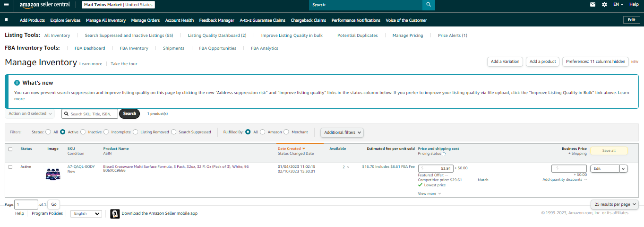Select the Listing Removed radio button
Image resolution: width=644 pixels, height=227 pixels.
point(136,132)
